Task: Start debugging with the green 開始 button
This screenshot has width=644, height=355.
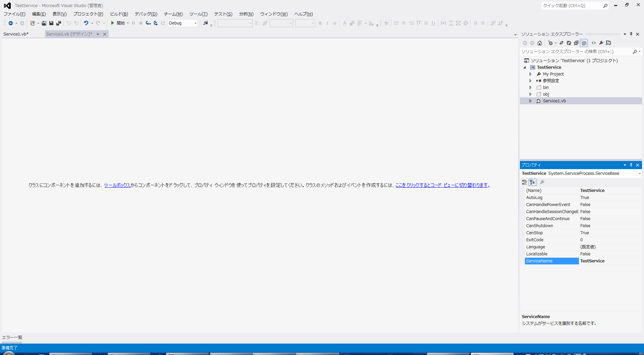Action: [118, 23]
